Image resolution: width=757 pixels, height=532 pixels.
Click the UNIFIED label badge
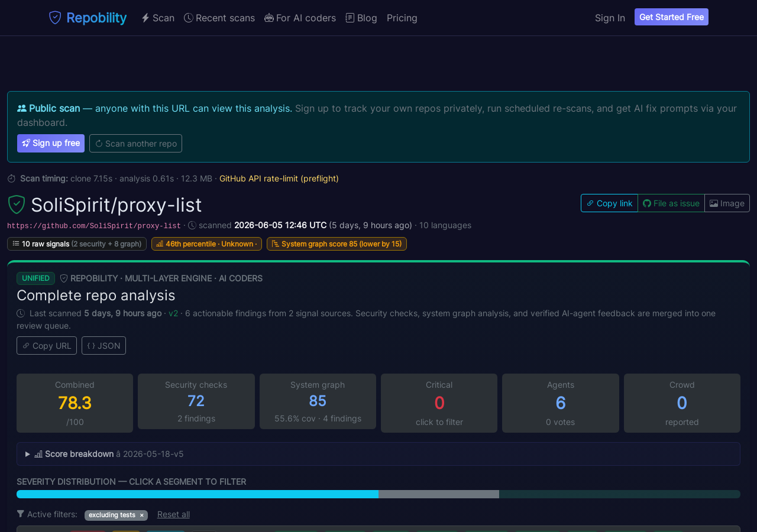[x=35, y=278]
